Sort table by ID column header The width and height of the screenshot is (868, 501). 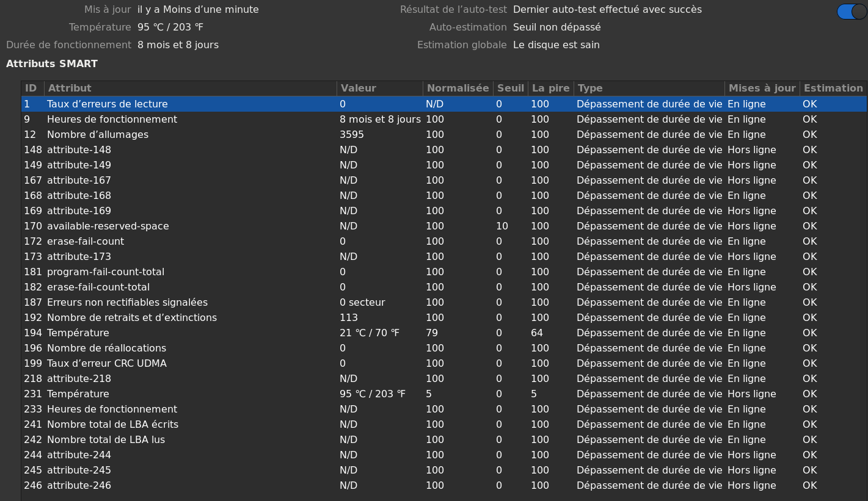pyautogui.click(x=31, y=88)
